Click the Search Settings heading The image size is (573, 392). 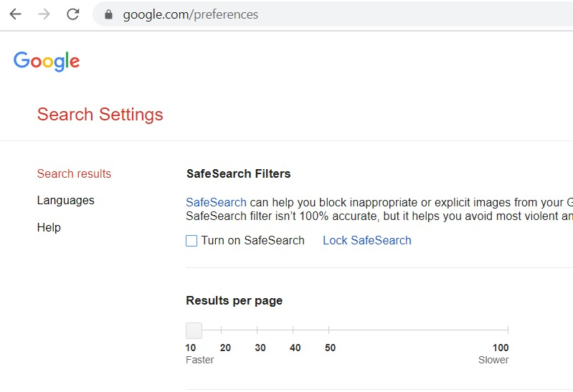(100, 115)
